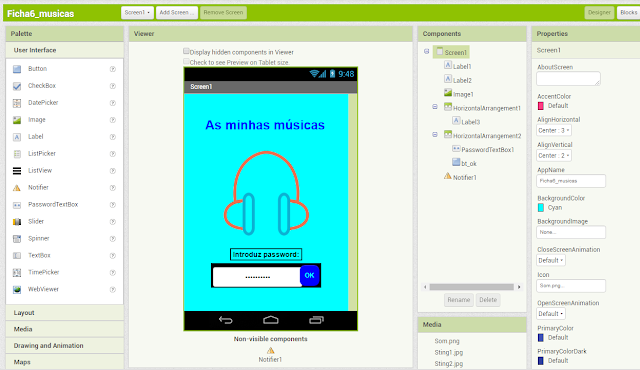Open help for Notifier component
This screenshot has width=640, height=370.
[113, 188]
